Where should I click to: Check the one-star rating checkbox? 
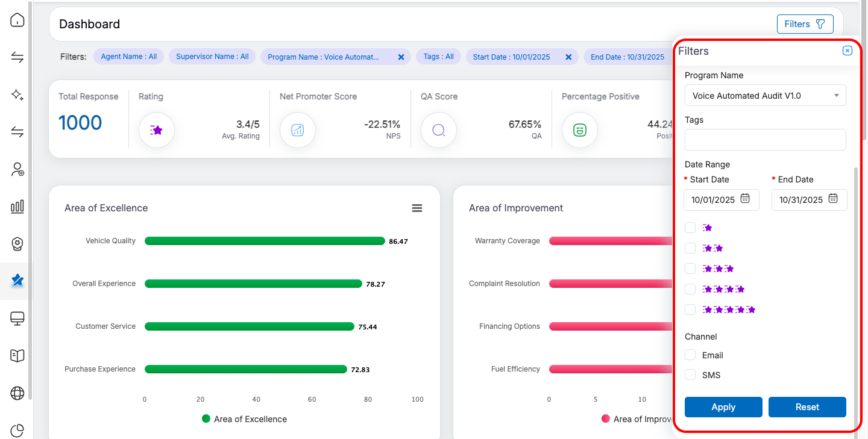pyautogui.click(x=690, y=228)
